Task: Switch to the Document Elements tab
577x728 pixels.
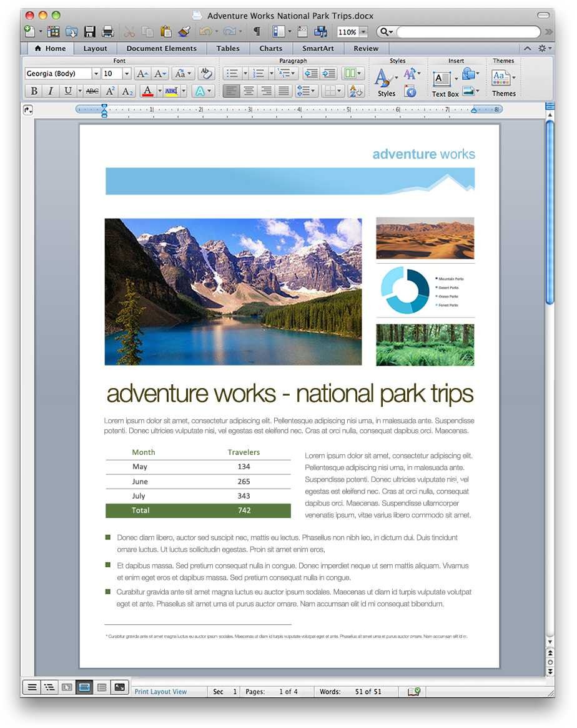Action: [x=161, y=48]
